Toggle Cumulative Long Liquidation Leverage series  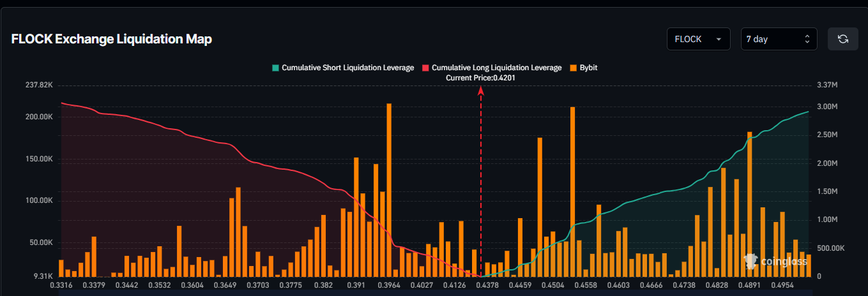tap(496, 68)
